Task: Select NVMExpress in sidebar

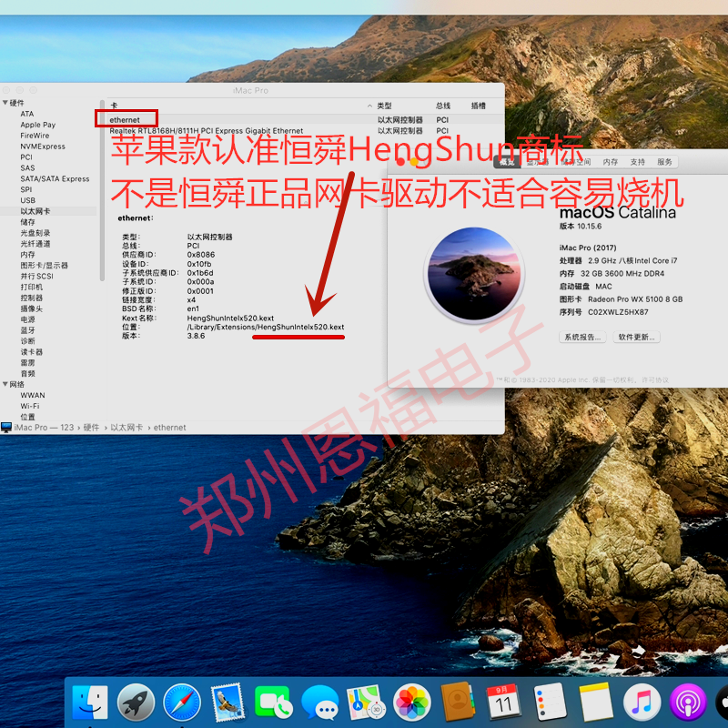Action: 43,147
